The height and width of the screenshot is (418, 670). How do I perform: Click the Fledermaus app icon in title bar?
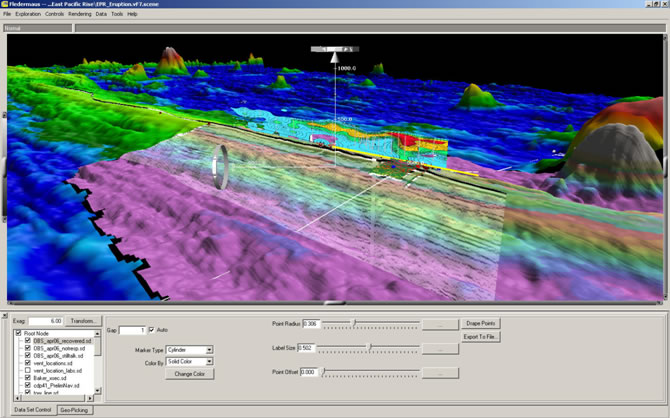[x=6, y=5]
